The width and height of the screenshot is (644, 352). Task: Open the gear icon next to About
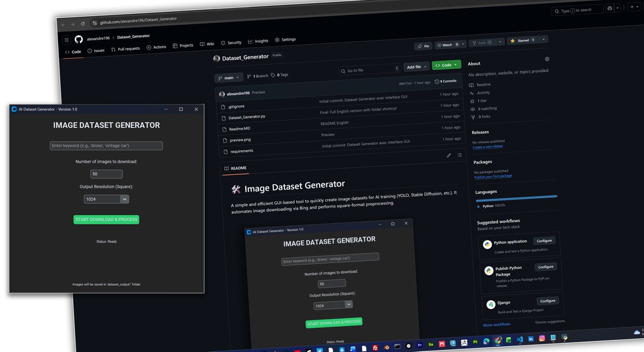tap(547, 59)
